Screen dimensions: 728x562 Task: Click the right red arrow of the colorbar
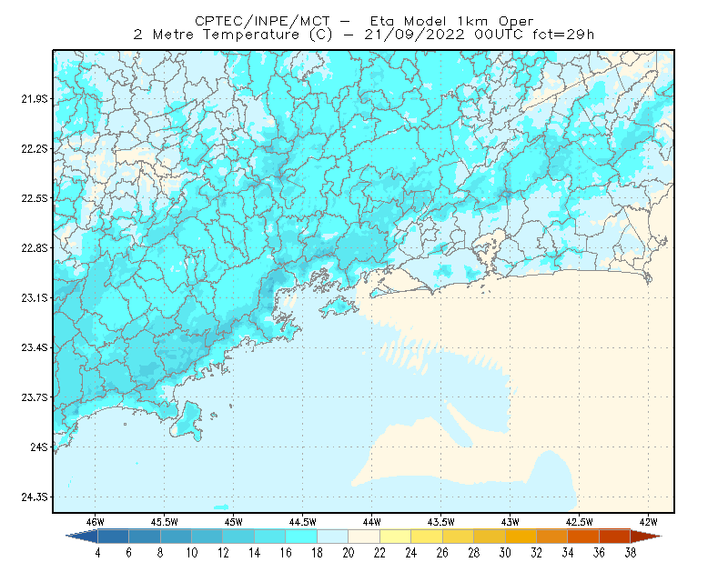(x=646, y=536)
